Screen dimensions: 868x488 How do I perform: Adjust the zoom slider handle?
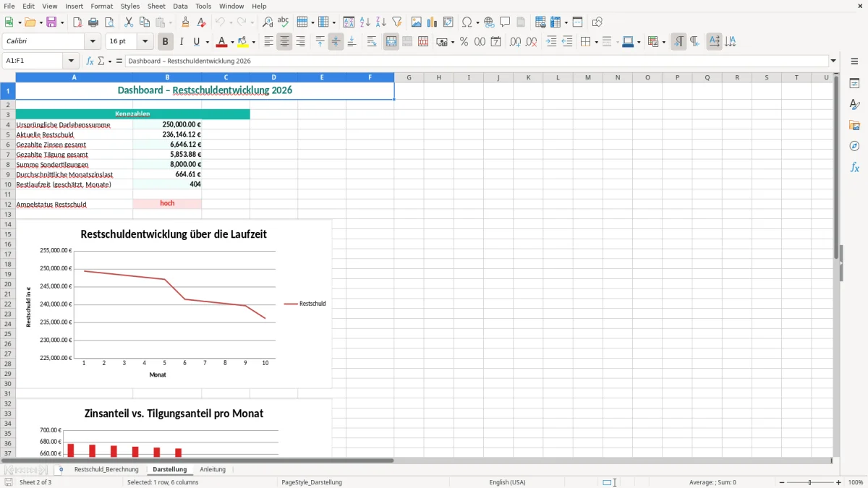[x=810, y=482]
